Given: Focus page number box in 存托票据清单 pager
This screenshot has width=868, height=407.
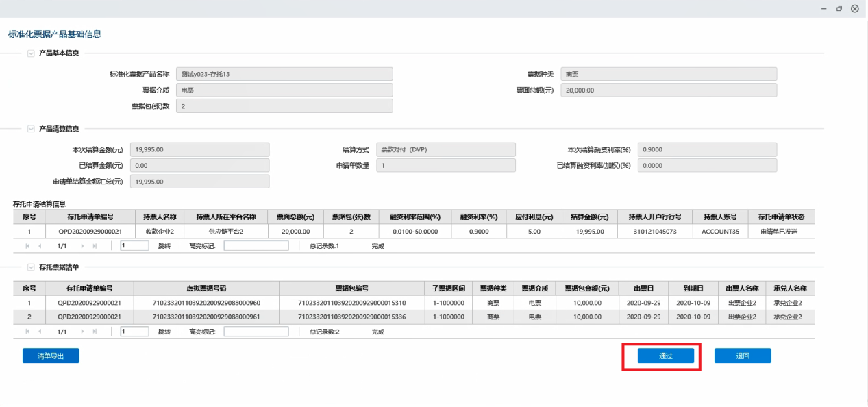Looking at the screenshot, I should (x=134, y=332).
